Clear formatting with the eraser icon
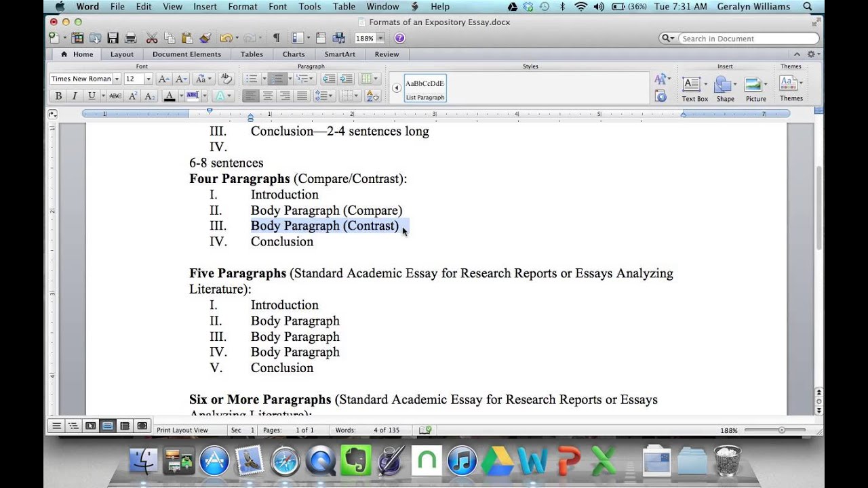 tap(226, 79)
